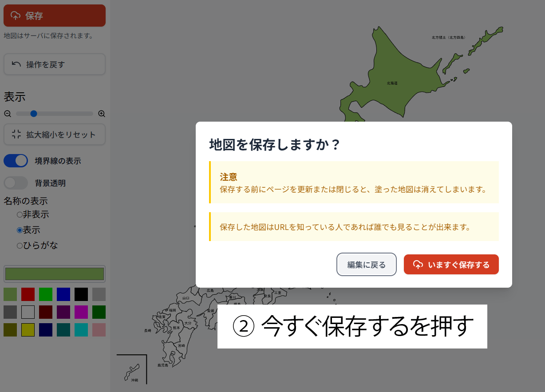Pick the bright green color swatch
The image size is (545, 392).
tap(46, 294)
